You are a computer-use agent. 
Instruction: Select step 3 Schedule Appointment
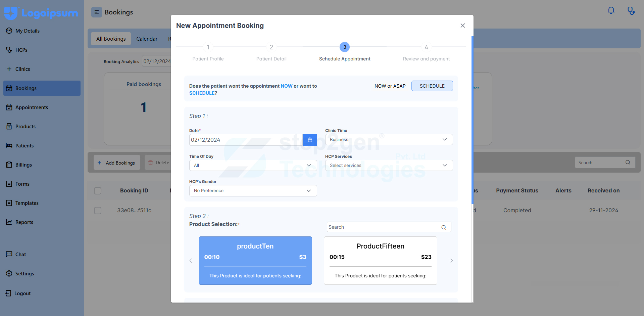click(345, 52)
